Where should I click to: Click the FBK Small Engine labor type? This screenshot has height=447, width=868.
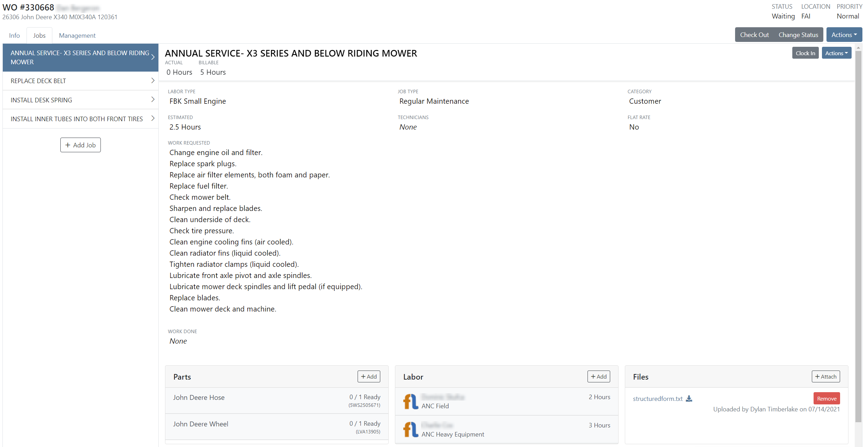(197, 101)
